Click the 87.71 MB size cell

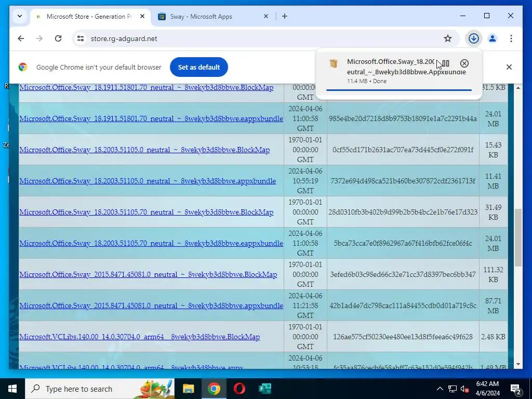[x=494, y=305]
